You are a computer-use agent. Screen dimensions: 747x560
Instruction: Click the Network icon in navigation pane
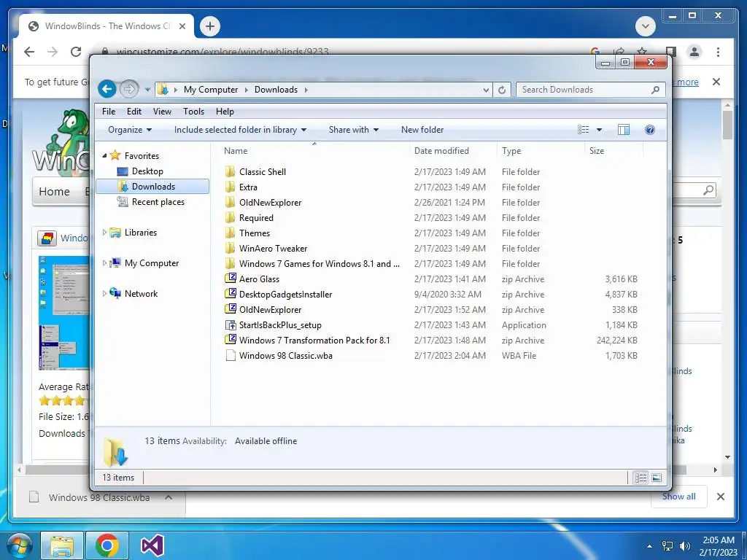coord(115,293)
